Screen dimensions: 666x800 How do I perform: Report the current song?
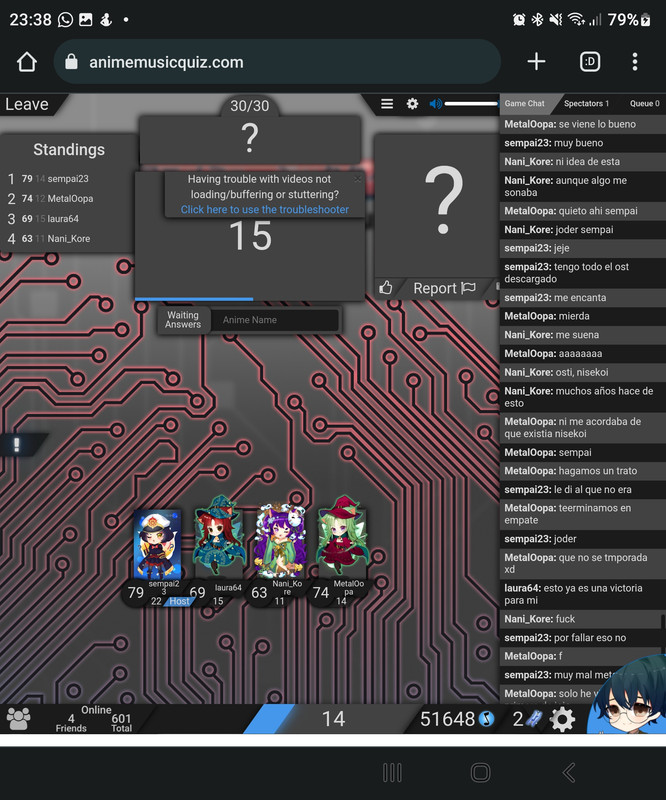444,288
